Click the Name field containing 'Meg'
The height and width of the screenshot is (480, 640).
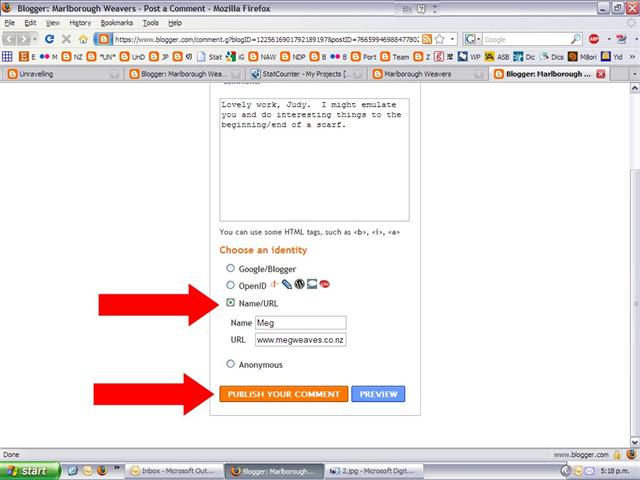click(x=301, y=323)
